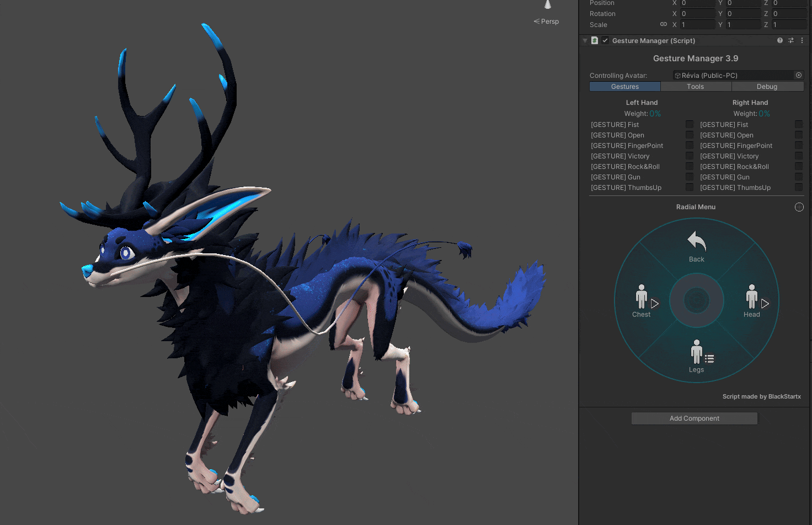The width and height of the screenshot is (812, 525).
Task: Collapse the Gesture Manager component foldout
Action: point(585,41)
